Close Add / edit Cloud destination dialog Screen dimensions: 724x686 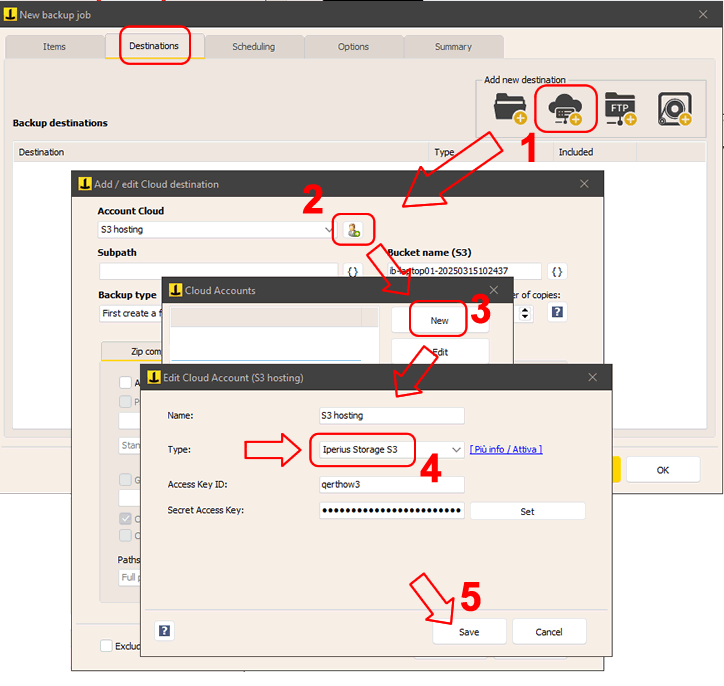pyautogui.click(x=584, y=184)
